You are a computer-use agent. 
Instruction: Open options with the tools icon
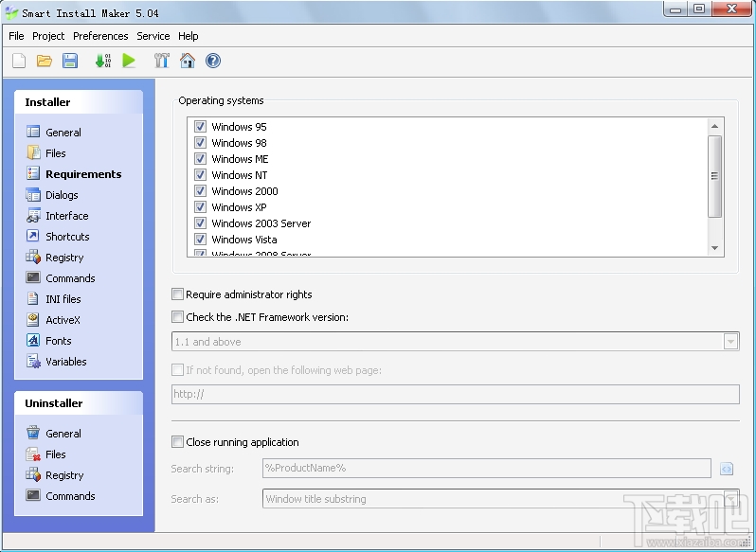pyautogui.click(x=161, y=61)
